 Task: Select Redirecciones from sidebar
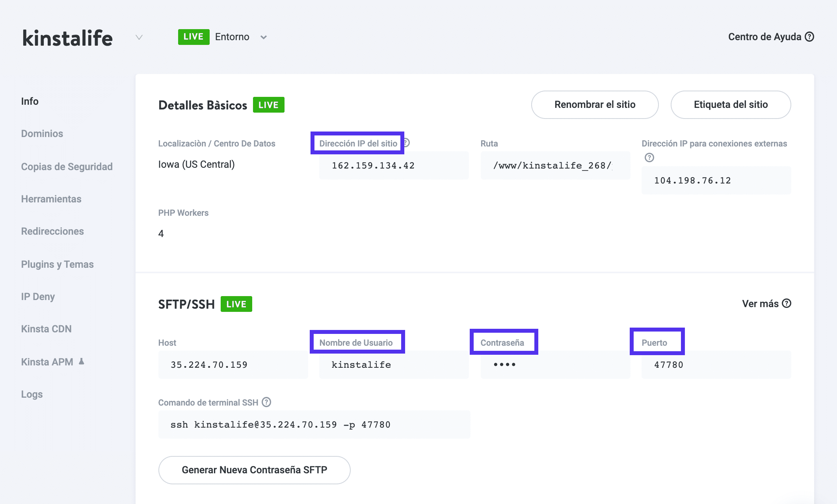point(52,232)
